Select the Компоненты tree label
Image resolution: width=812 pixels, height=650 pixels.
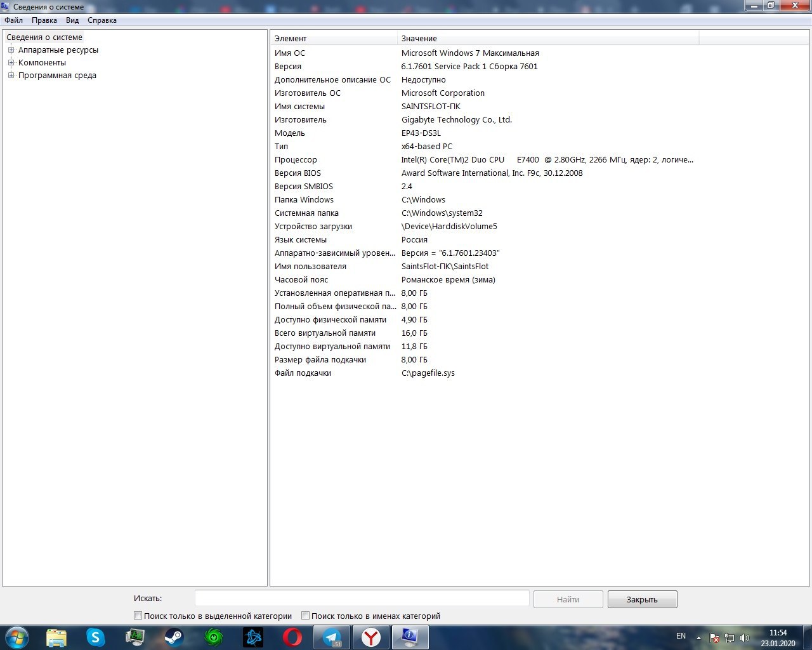point(42,62)
